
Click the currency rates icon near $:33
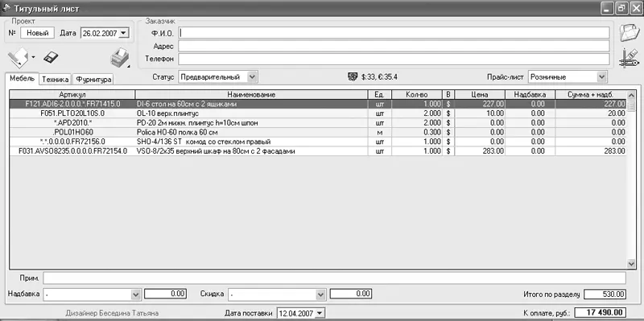coord(353,76)
